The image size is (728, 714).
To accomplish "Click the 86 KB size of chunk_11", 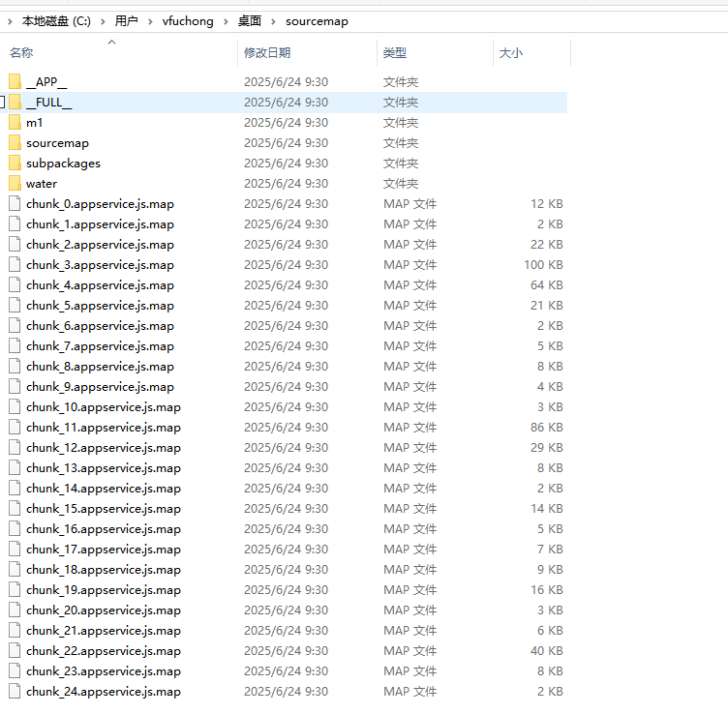I will coord(547,428).
